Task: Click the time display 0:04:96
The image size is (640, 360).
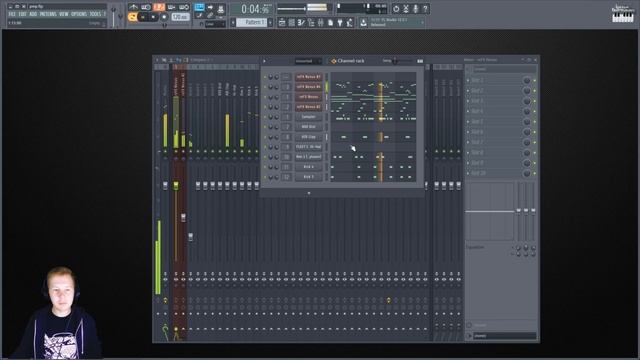Action: coord(255,9)
